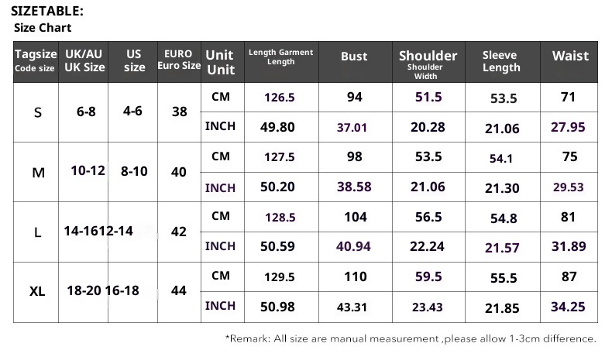The height and width of the screenshot is (364, 612).
Task: Click the bust value 110 cell
Action: click(354, 276)
